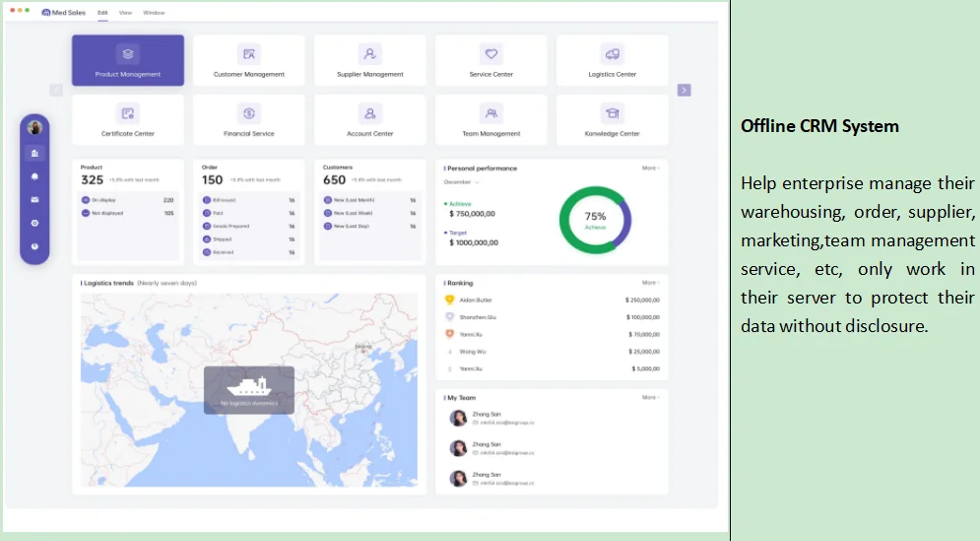This screenshot has height=541, width=980.
Task: Expand More in the Ranking panel
Action: point(651,283)
